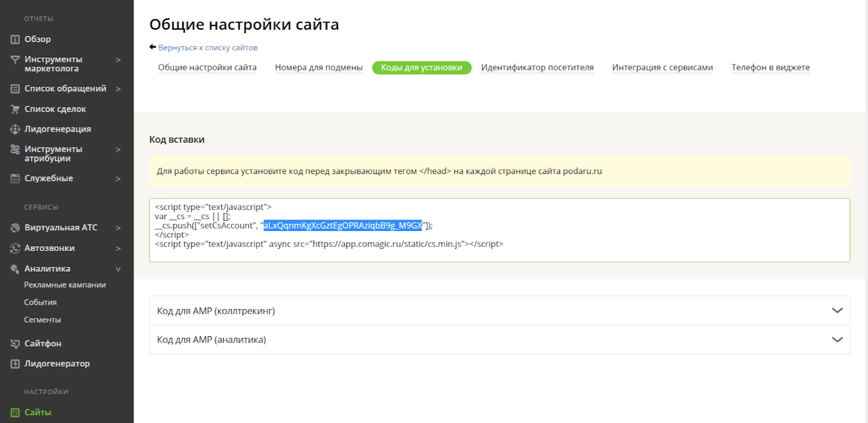The image size is (868, 423).
Task: Click the Код для AMP (аналитика) row title
Action: [x=212, y=339]
